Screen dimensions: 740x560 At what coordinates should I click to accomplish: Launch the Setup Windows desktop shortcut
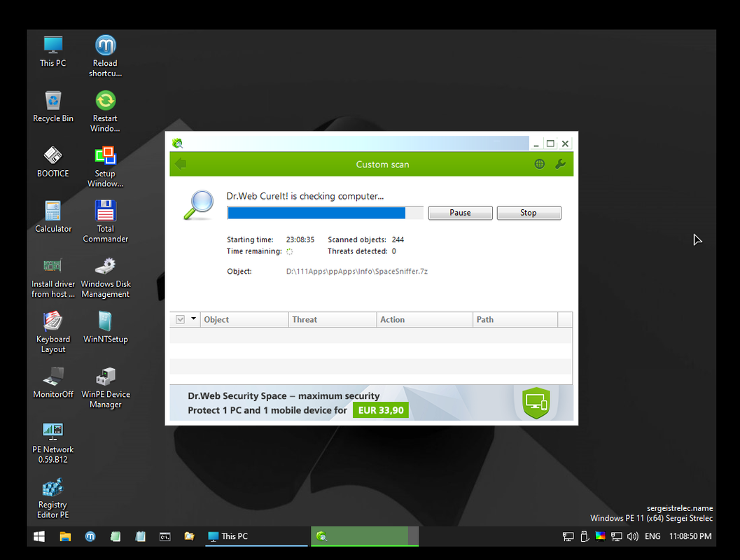click(105, 167)
